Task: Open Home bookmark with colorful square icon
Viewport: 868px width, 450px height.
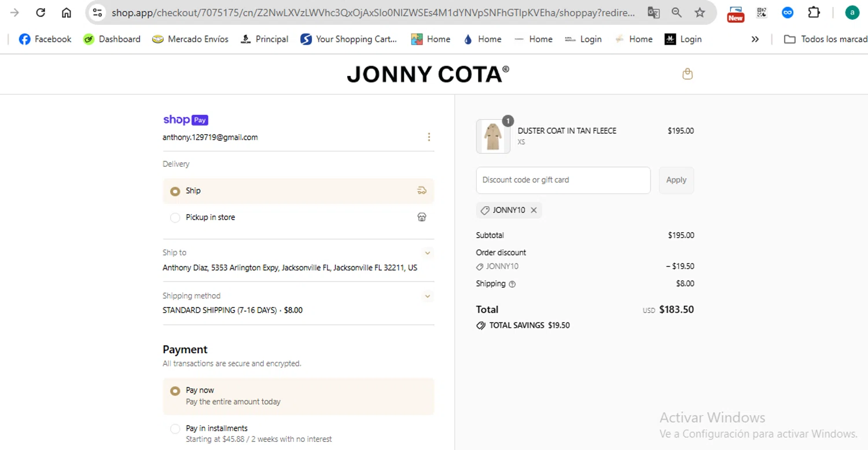Action: pos(431,39)
